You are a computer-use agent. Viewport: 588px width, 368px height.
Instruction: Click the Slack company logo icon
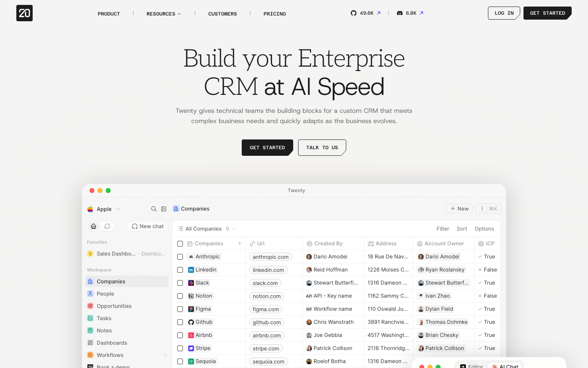pos(191,283)
